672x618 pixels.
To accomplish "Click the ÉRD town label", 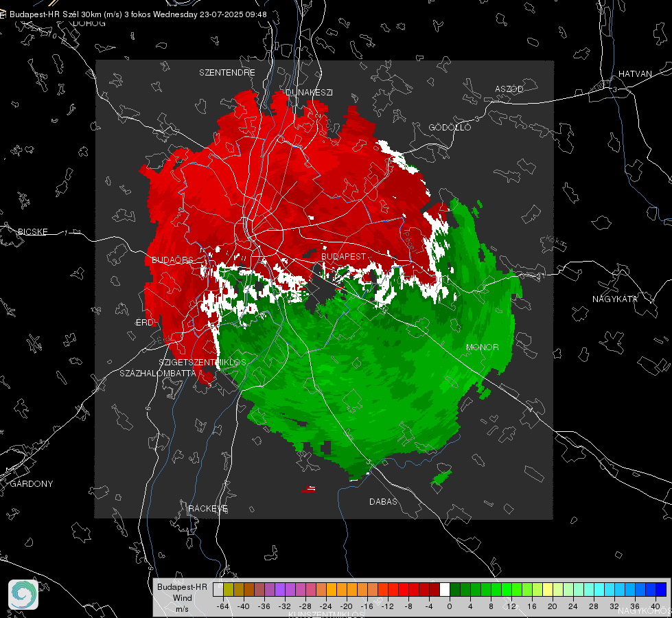I will (x=144, y=323).
